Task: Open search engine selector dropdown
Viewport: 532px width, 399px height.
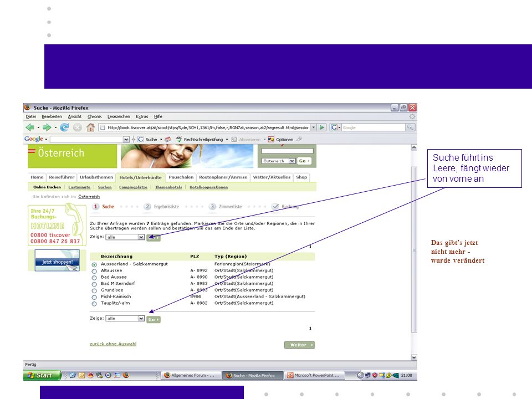Action: pos(335,127)
